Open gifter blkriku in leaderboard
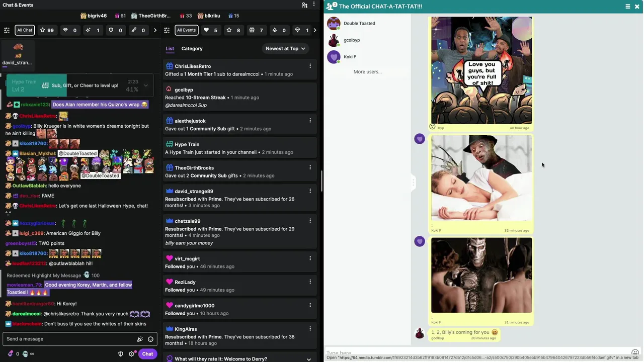Screen dimensions: 644x362 pos(209,16)
